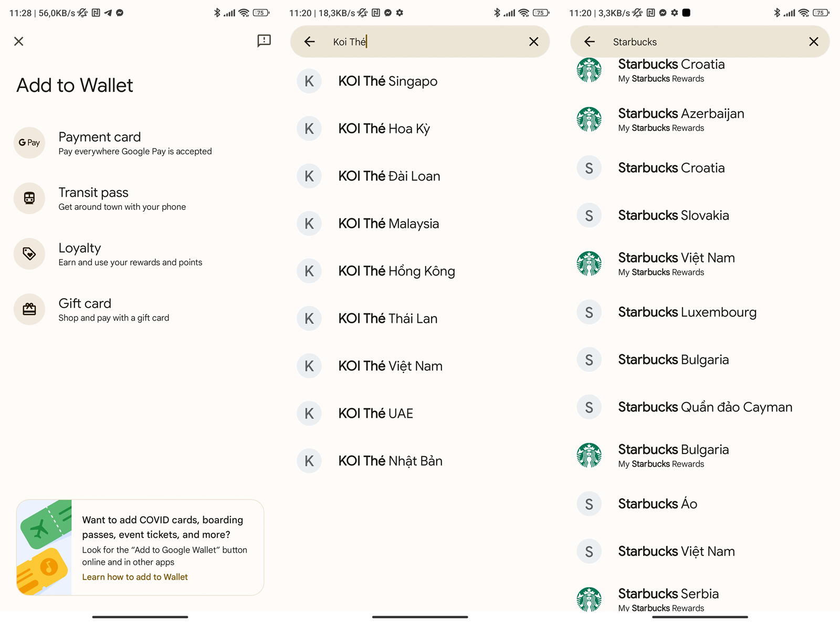
Task: Tap the battery indicator in Add to Wallet status bar
Action: (261, 13)
